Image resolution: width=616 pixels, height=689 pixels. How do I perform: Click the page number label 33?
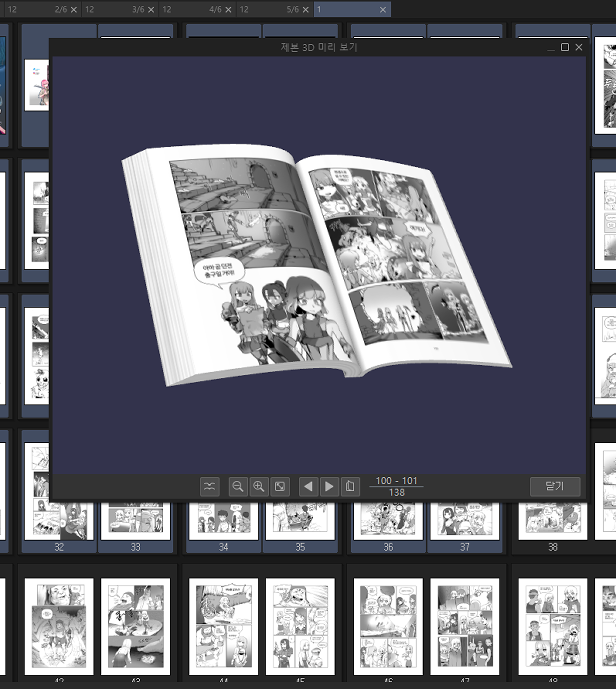pos(135,547)
